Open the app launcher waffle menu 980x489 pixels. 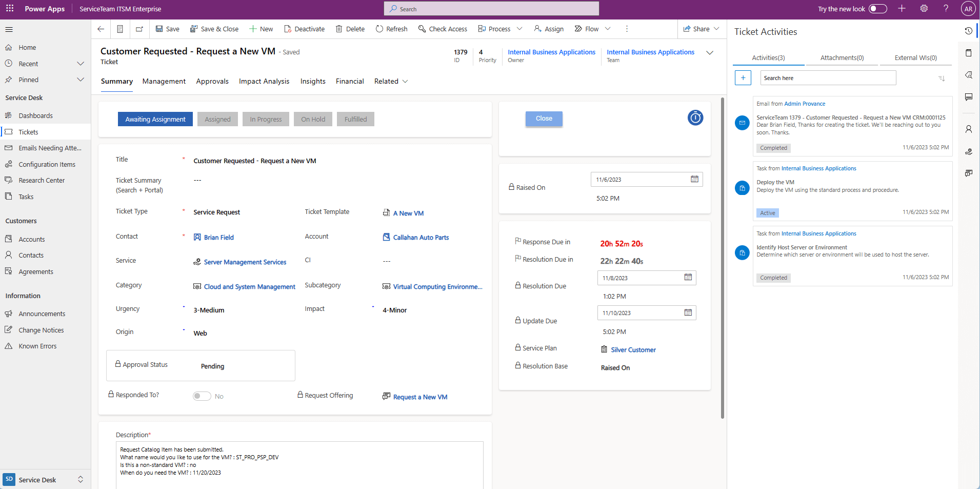(x=9, y=8)
